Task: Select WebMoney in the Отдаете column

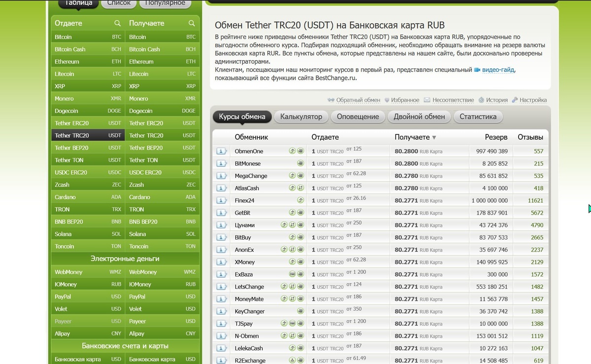Action: tap(88, 272)
